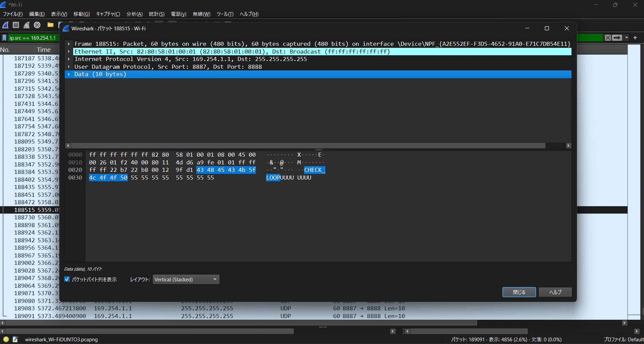Click the packet detail horizontal scrollbar
This screenshot has width=644, height=344.
308,146
